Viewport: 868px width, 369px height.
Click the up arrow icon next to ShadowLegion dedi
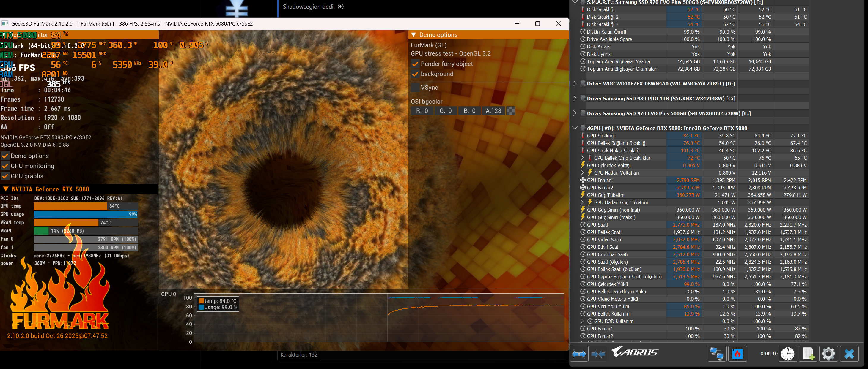pos(341,7)
